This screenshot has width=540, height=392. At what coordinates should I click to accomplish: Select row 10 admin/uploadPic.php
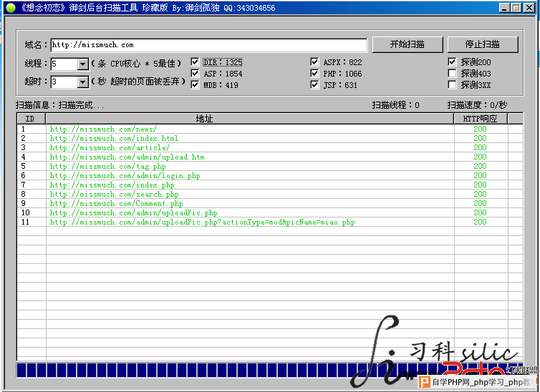tap(270, 212)
